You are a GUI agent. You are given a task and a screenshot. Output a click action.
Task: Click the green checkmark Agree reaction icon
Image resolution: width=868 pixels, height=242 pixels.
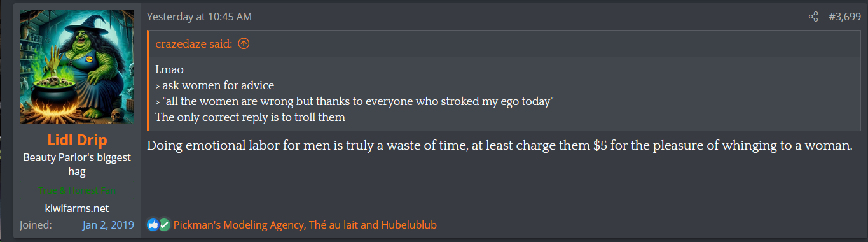click(x=164, y=225)
